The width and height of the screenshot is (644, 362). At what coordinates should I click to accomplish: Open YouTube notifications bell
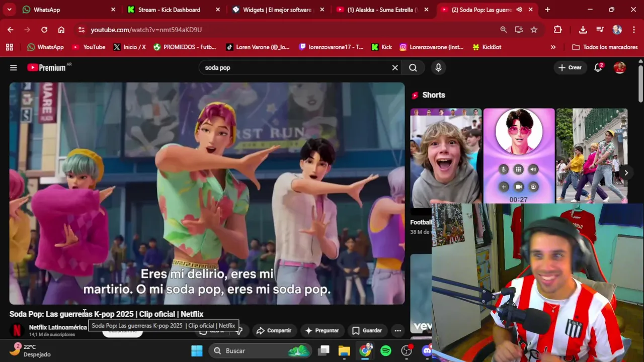tap(598, 67)
